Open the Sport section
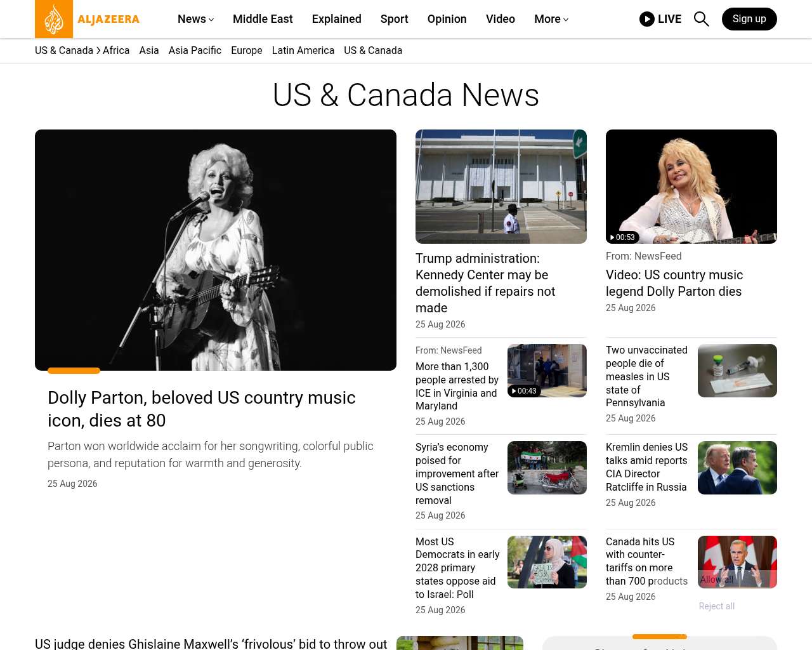Image resolution: width=812 pixels, height=650 pixels. point(395,19)
